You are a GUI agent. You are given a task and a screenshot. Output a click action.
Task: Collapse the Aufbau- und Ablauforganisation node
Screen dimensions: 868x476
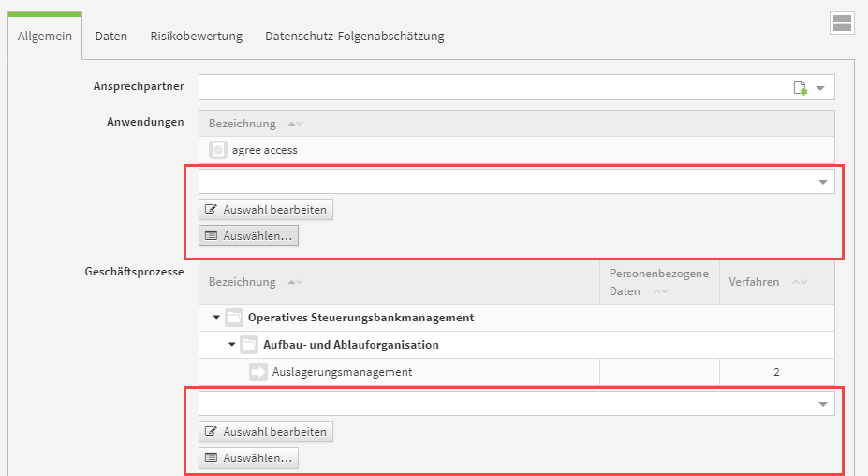(x=231, y=345)
